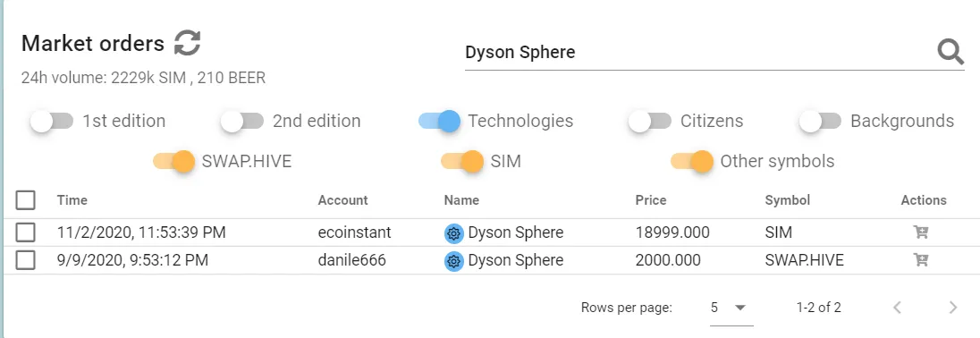Buy ecoinstant's Dyson Sphere via cart icon

[921, 232]
